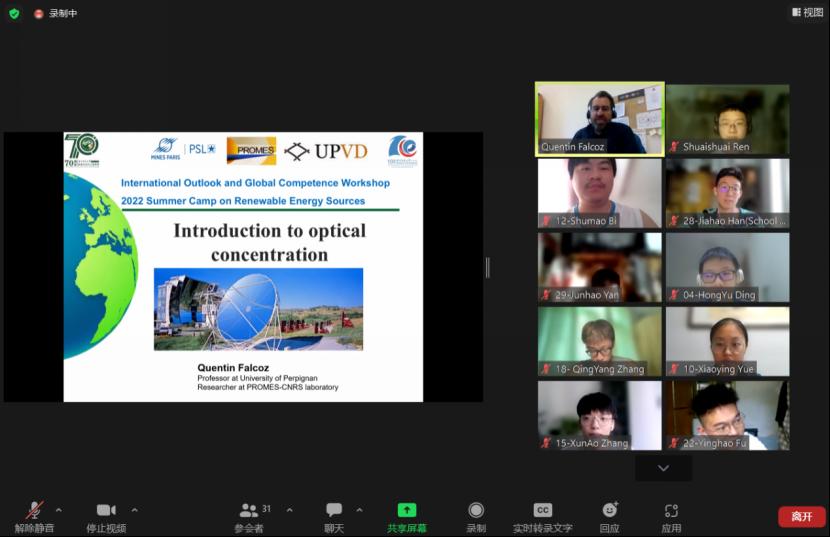Stop video using the 停止视频 camera icon
Screen dimensions: 830x537
point(106,511)
